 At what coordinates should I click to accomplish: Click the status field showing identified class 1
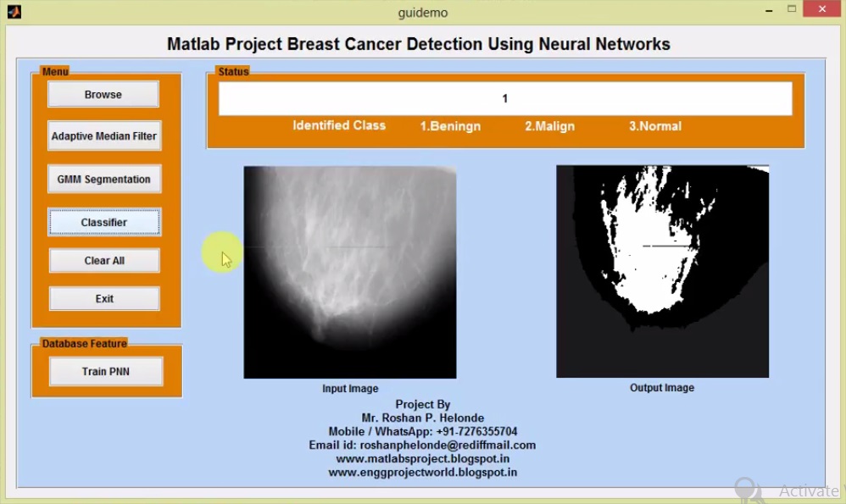coord(504,97)
